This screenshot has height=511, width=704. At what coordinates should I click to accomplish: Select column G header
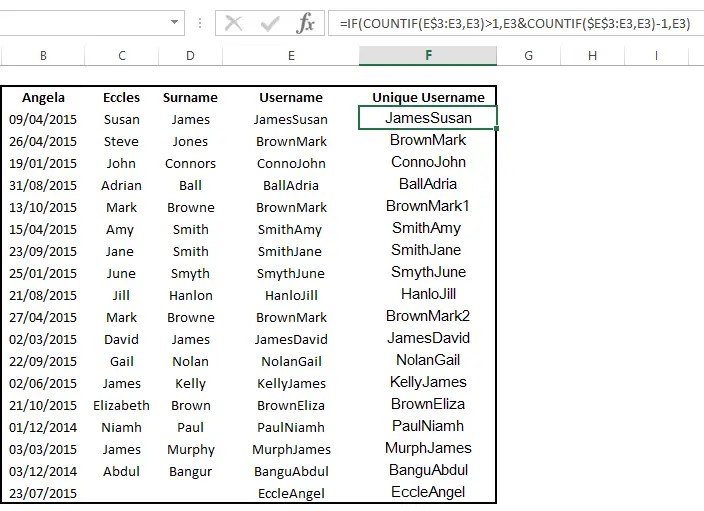(528, 56)
